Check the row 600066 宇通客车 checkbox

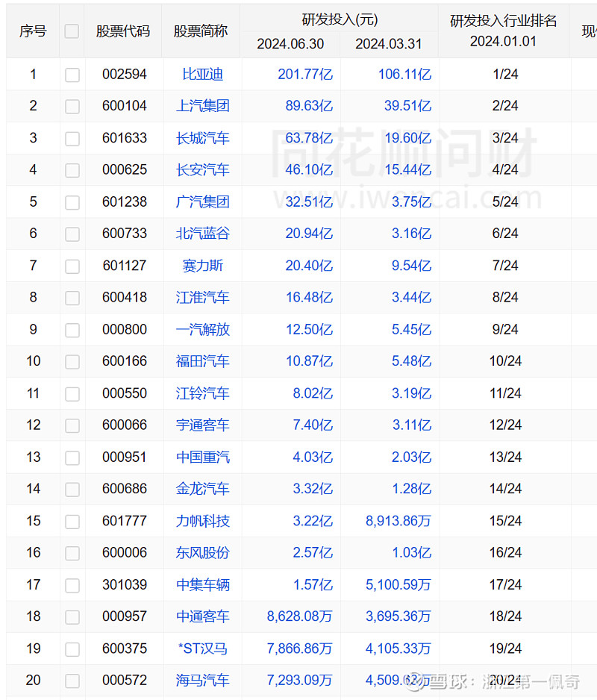[x=72, y=425]
